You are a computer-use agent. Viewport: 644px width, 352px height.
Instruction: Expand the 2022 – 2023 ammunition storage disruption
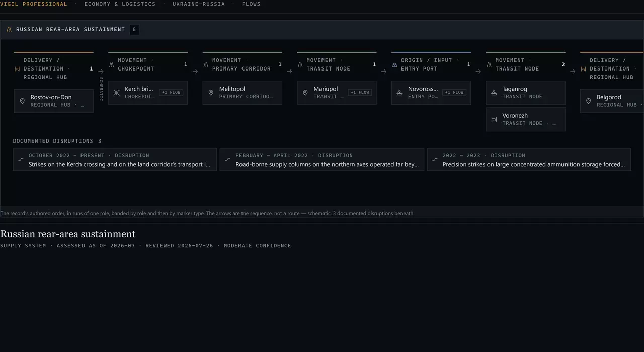(529, 160)
